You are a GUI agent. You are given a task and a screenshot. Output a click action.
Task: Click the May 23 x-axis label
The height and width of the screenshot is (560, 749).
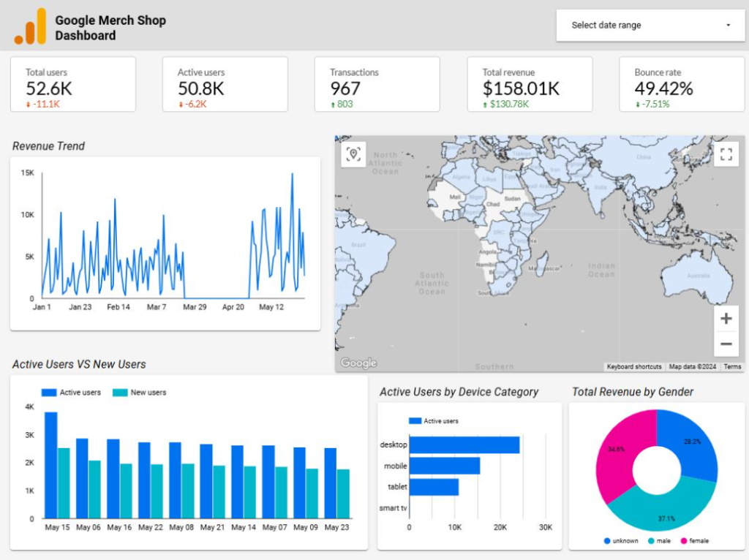coord(336,527)
